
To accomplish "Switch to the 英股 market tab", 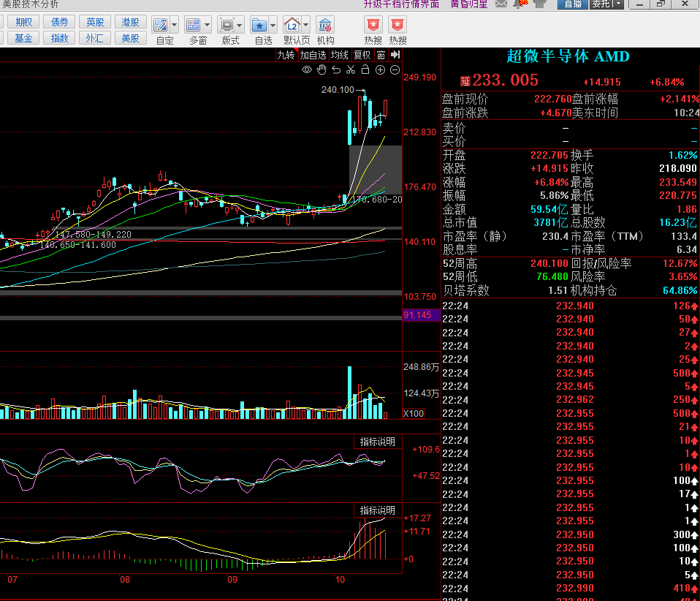I will [x=95, y=22].
